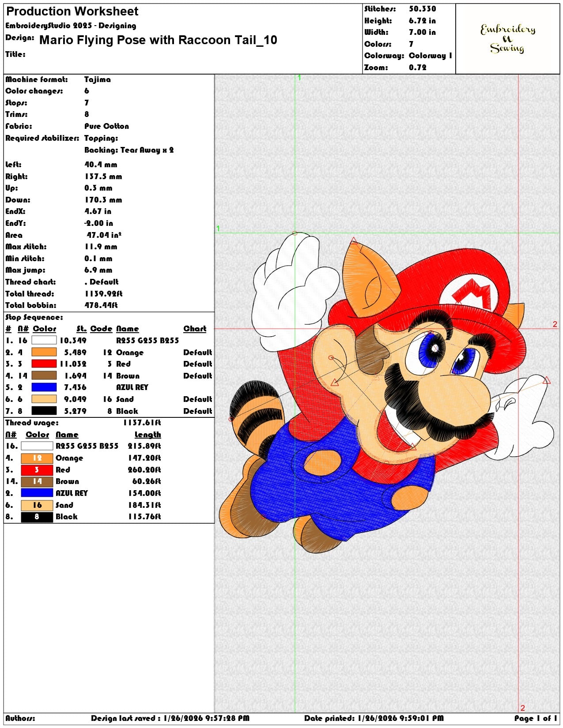Click the Total thread value 1139.92ft
Viewport: 563px width, 728px height.
point(103,294)
